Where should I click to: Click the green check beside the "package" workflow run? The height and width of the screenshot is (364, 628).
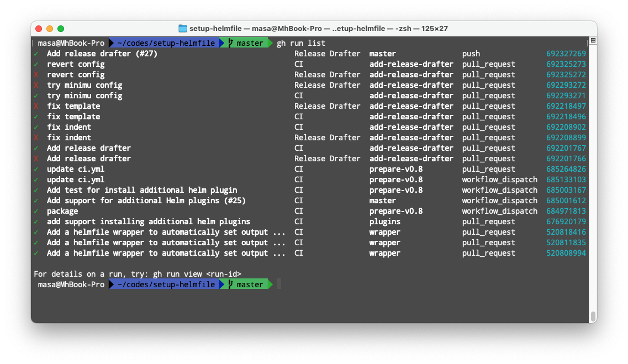(x=37, y=211)
